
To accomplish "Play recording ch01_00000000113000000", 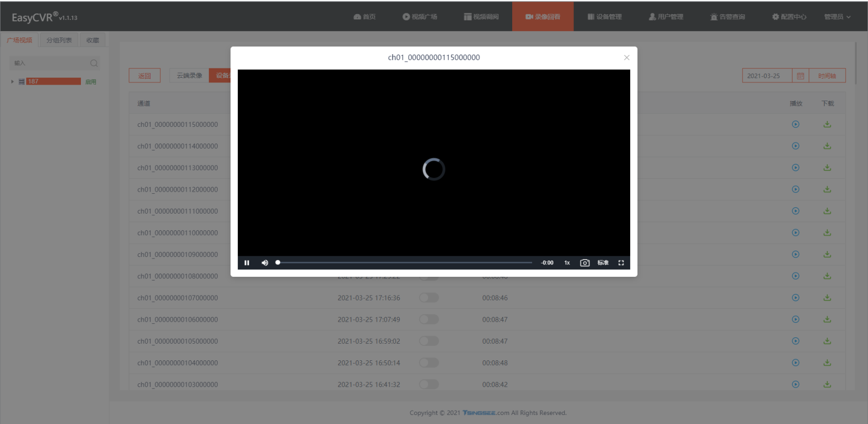I will [x=796, y=168].
